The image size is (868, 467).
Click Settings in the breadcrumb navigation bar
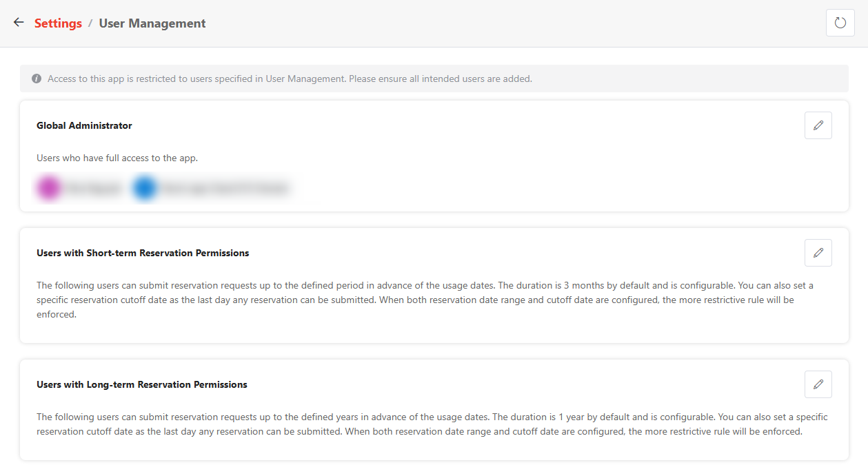click(58, 23)
